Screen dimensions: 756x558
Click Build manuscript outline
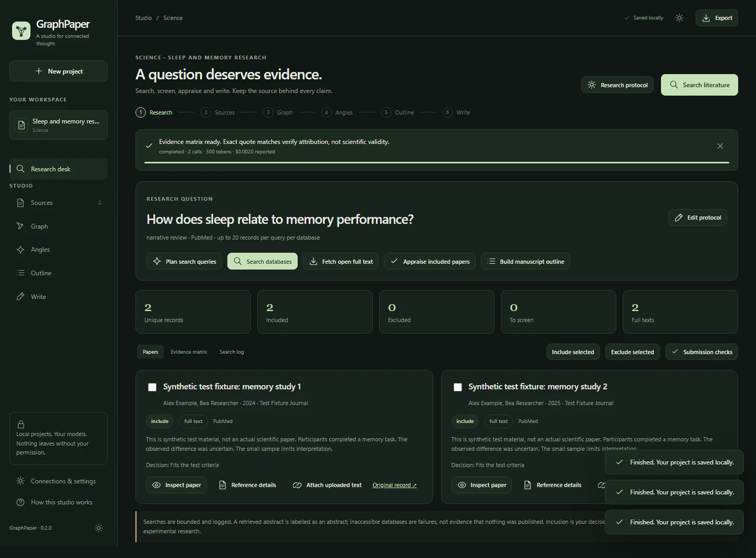(x=526, y=262)
